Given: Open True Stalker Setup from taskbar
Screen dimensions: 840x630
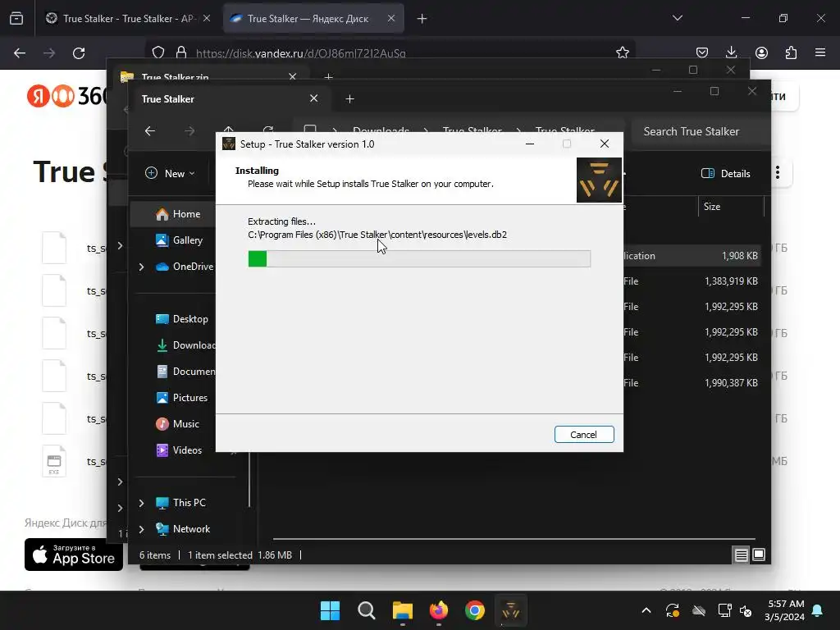Looking at the screenshot, I should tap(510, 610).
